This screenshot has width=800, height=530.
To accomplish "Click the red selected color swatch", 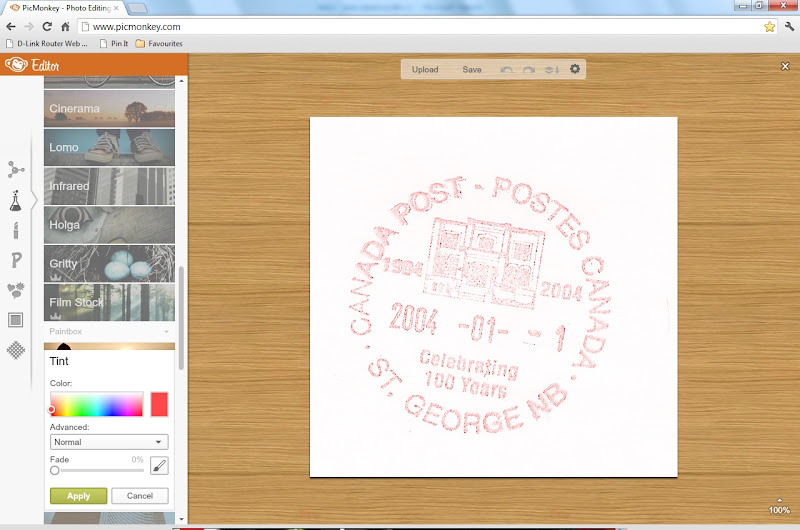I will click(x=159, y=405).
